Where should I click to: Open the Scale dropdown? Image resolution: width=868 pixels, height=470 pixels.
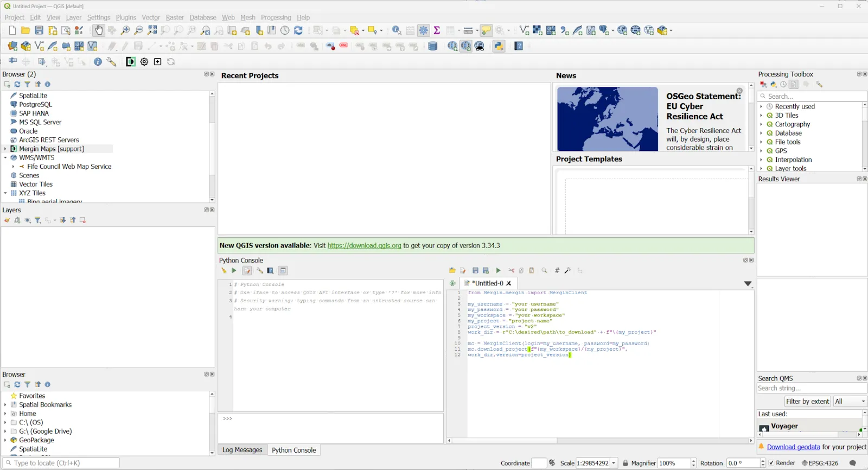614,463
